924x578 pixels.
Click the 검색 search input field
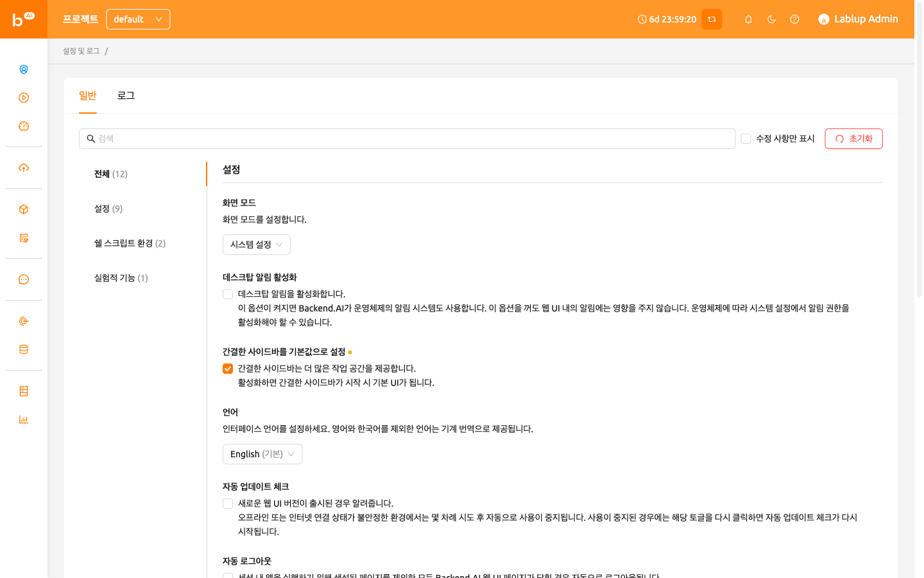(407, 139)
